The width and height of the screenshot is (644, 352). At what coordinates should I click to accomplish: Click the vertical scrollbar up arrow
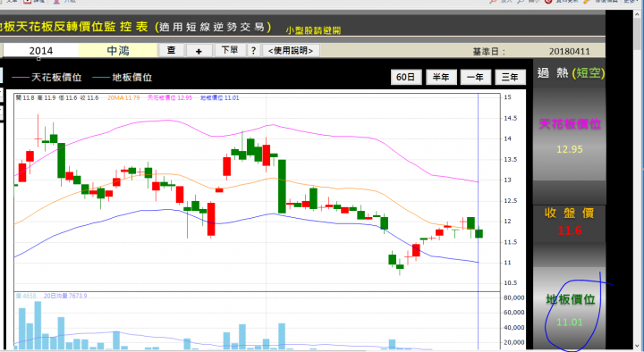pos(638,14)
